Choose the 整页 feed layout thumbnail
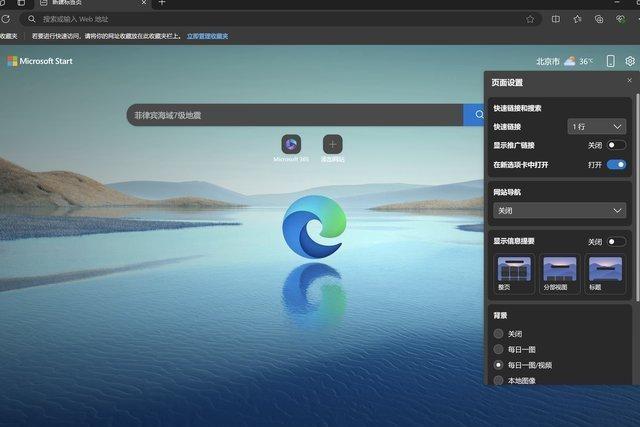640x427 pixels. pyautogui.click(x=514, y=274)
